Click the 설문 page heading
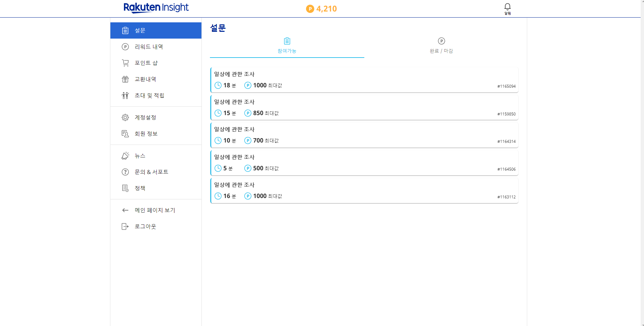Screen dimensions: 644x326 (x=218, y=28)
